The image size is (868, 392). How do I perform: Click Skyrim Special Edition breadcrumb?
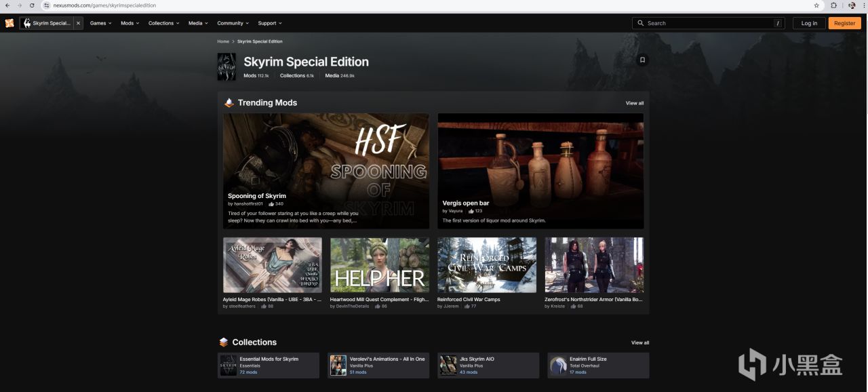coord(260,41)
